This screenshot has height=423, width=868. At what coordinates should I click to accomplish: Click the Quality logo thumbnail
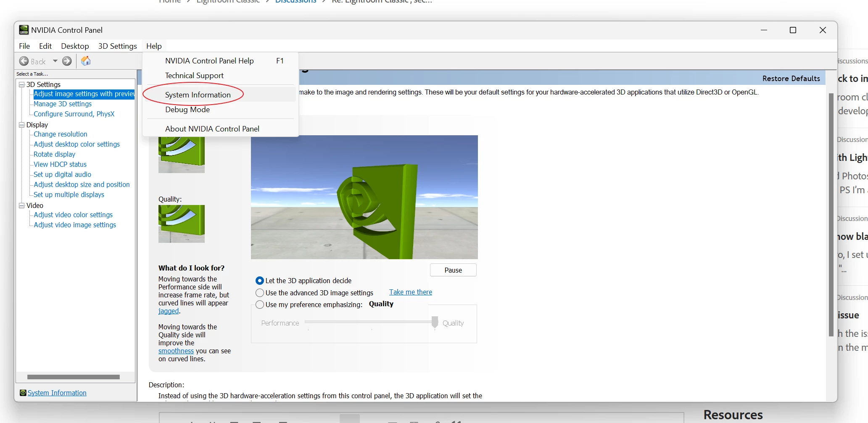coord(182,224)
